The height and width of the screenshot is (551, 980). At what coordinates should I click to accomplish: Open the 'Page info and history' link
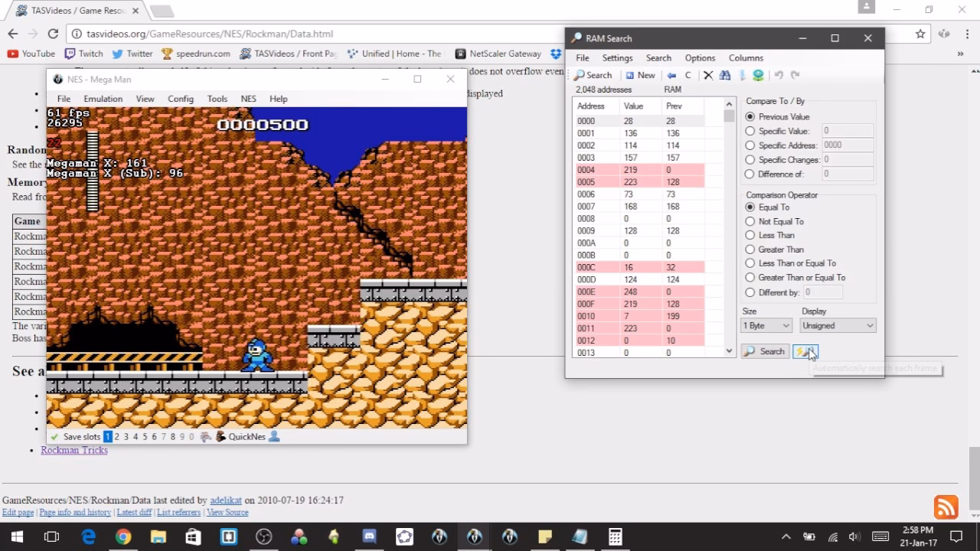coord(75,513)
